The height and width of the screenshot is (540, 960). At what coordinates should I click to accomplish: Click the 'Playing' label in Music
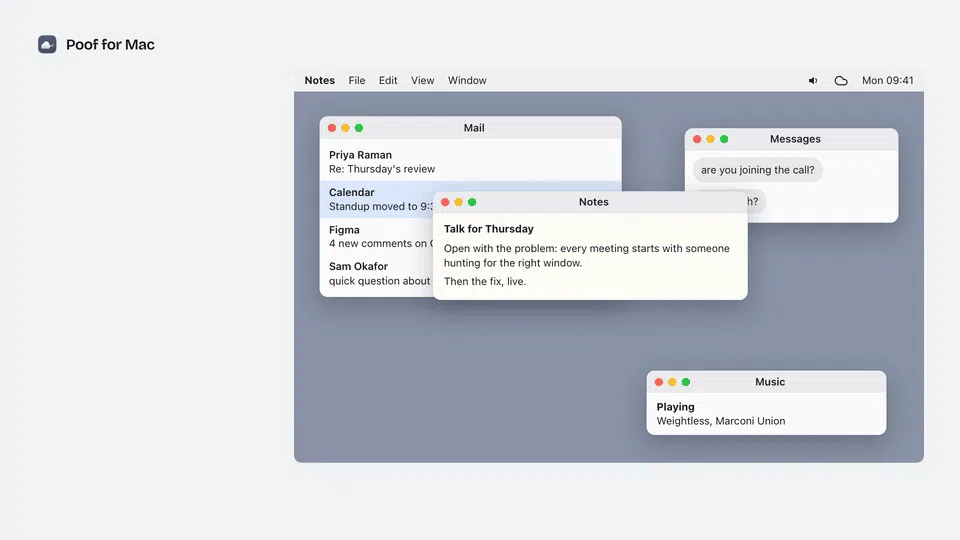point(675,407)
